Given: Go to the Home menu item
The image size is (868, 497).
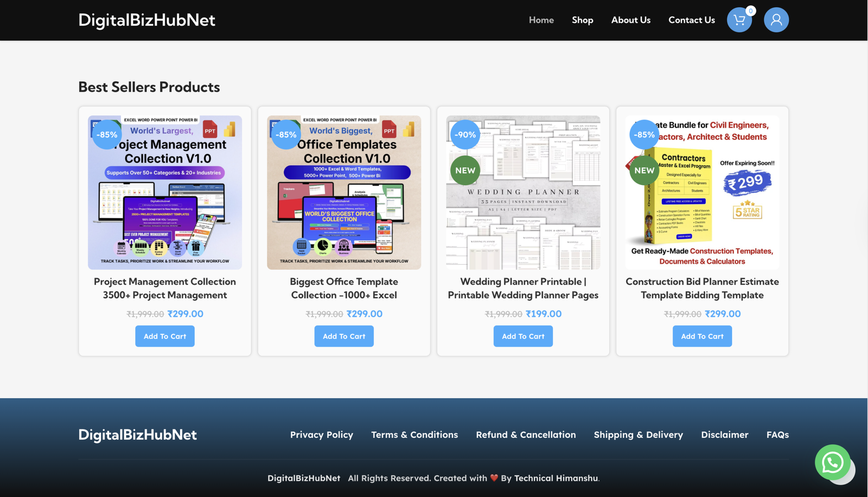Looking at the screenshot, I should (541, 20).
